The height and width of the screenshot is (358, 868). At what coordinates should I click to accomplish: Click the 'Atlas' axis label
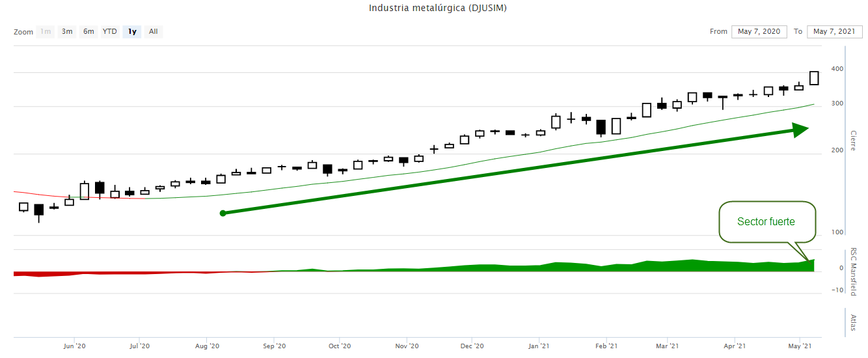[853, 322]
